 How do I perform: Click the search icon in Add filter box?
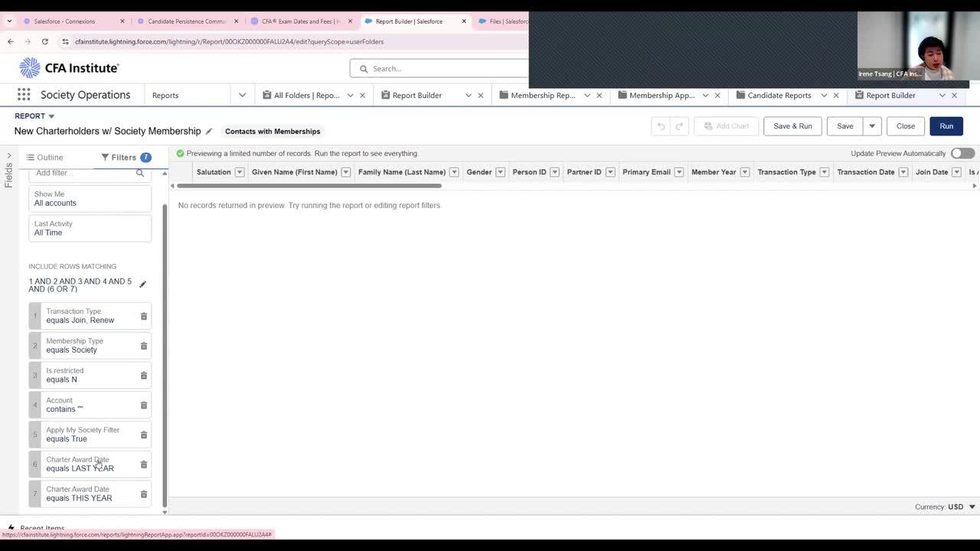point(140,174)
